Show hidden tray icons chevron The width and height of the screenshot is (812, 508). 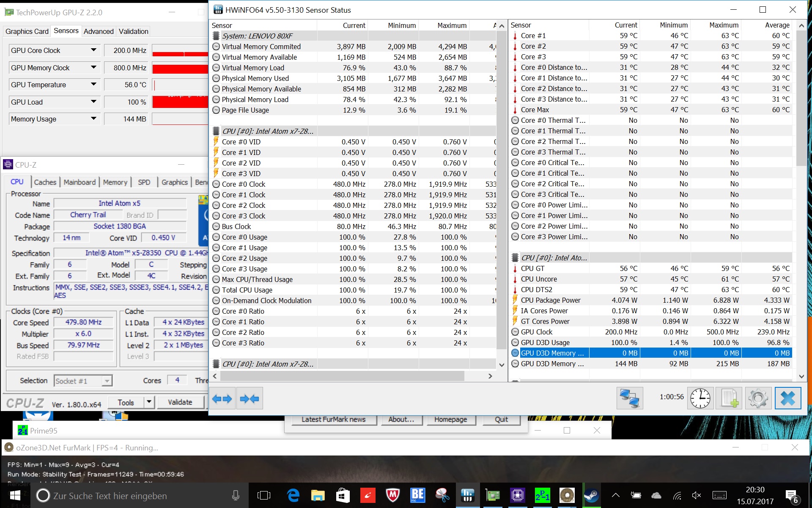point(616,495)
